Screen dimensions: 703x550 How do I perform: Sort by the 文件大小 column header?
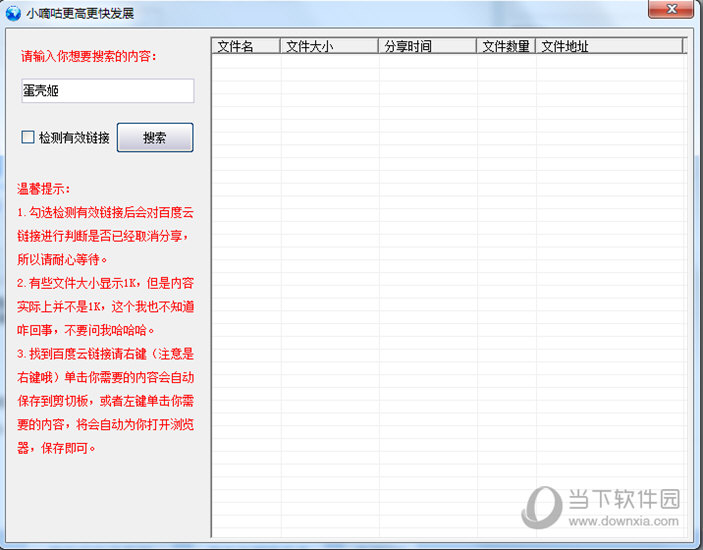point(329,46)
